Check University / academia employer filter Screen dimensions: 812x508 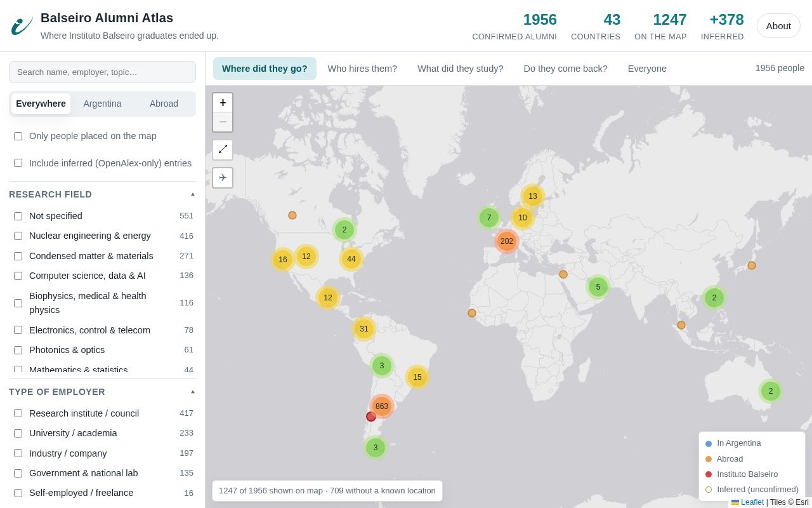click(18, 433)
